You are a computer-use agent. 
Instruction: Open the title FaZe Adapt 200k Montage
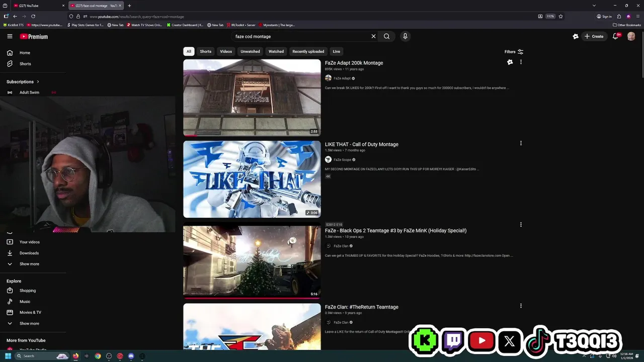354,63
